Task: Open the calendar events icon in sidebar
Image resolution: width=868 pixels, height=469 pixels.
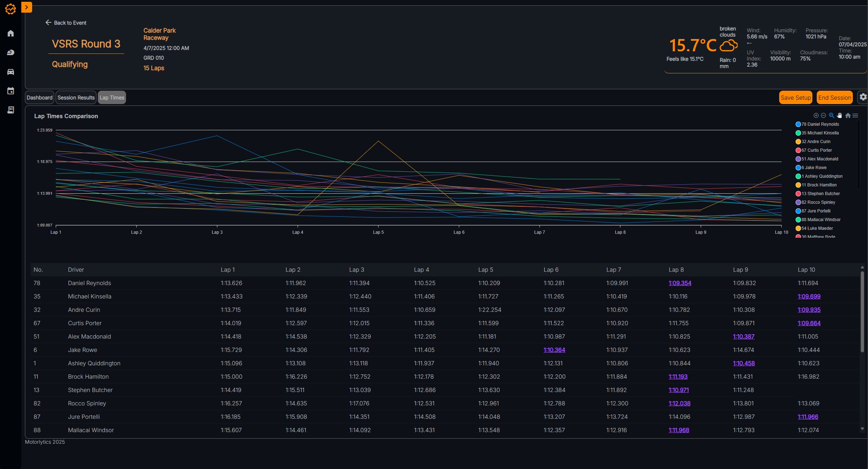Action: point(10,91)
